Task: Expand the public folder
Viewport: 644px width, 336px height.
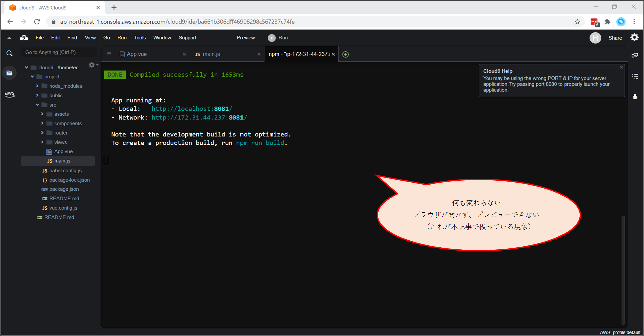Action: coord(37,95)
